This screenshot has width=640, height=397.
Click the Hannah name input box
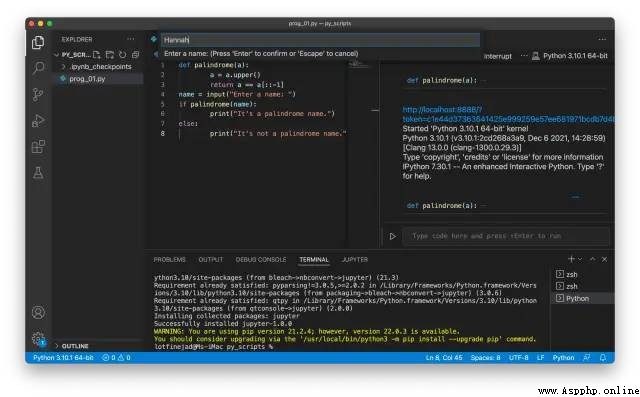(320, 40)
